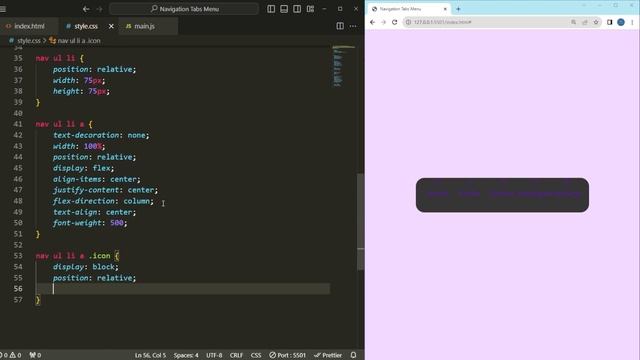Screen dimensions: 640x360
Task: Click the first link in the nav bar
Action: click(x=438, y=194)
